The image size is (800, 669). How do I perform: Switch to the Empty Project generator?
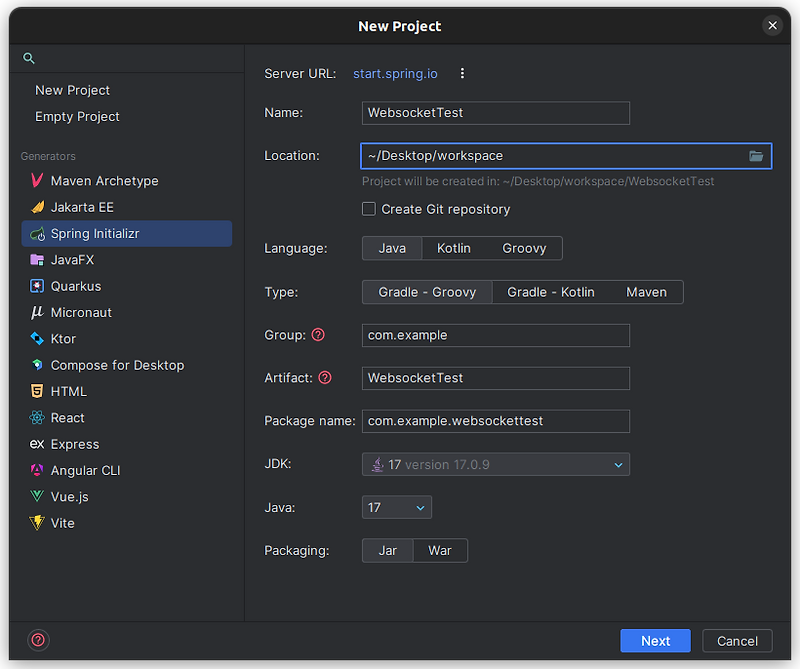[77, 116]
